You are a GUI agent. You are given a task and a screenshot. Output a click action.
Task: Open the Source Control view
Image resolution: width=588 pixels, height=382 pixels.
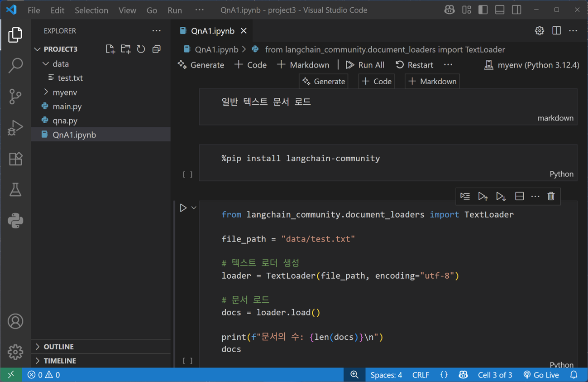(x=15, y=97)
